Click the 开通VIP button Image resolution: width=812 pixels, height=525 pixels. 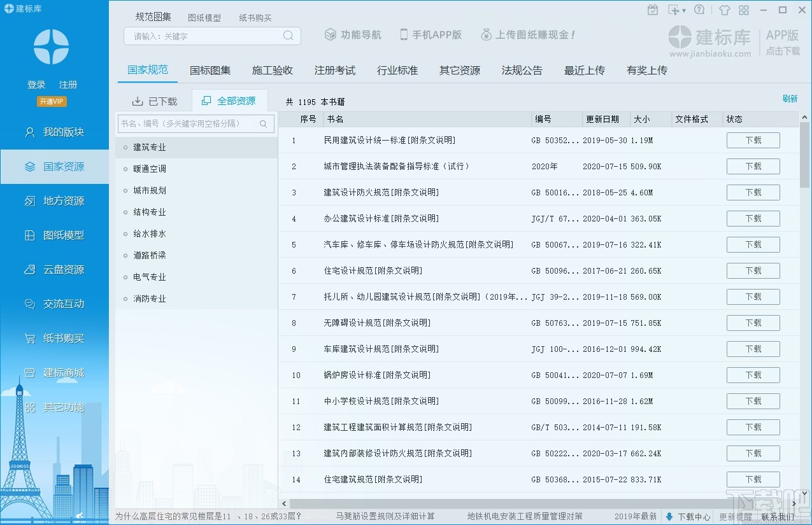(x=51, y=101)
